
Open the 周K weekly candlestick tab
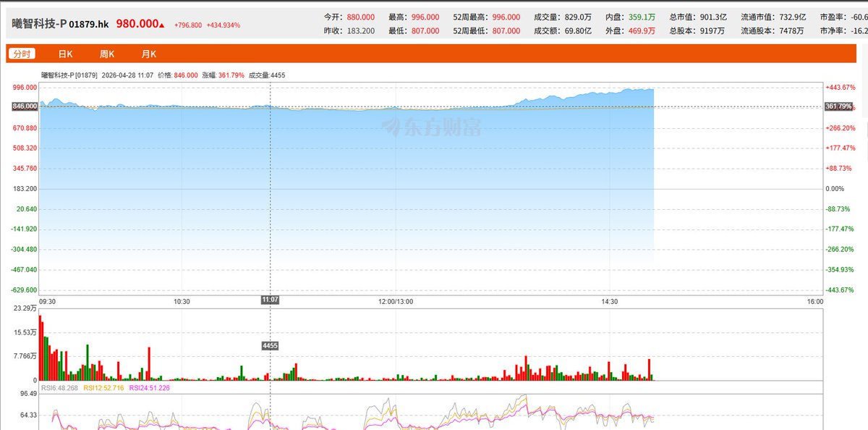(108, 54)
